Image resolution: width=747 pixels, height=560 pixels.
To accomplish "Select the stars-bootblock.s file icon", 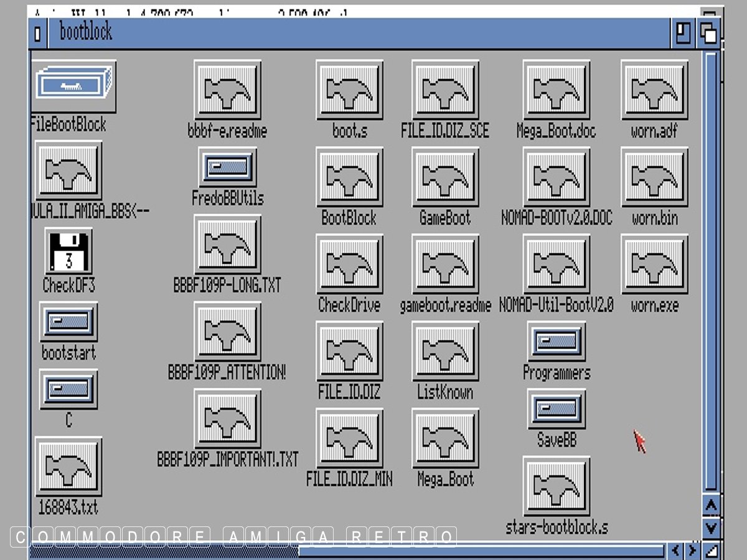I will point(556,487).
